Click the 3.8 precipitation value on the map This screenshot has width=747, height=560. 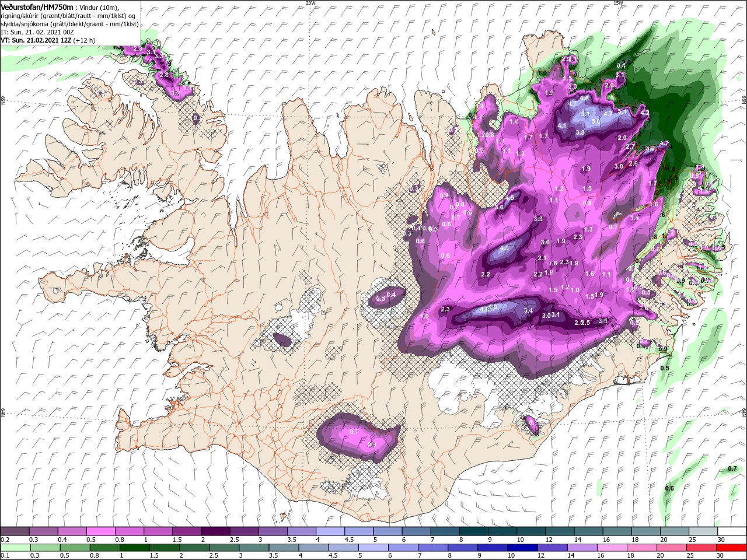[580, 132]
